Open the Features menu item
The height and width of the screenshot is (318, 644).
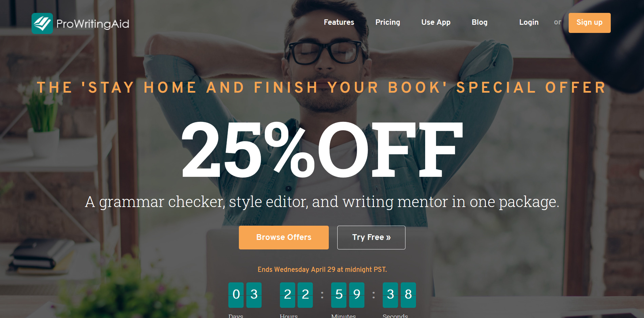coord(339,22)
